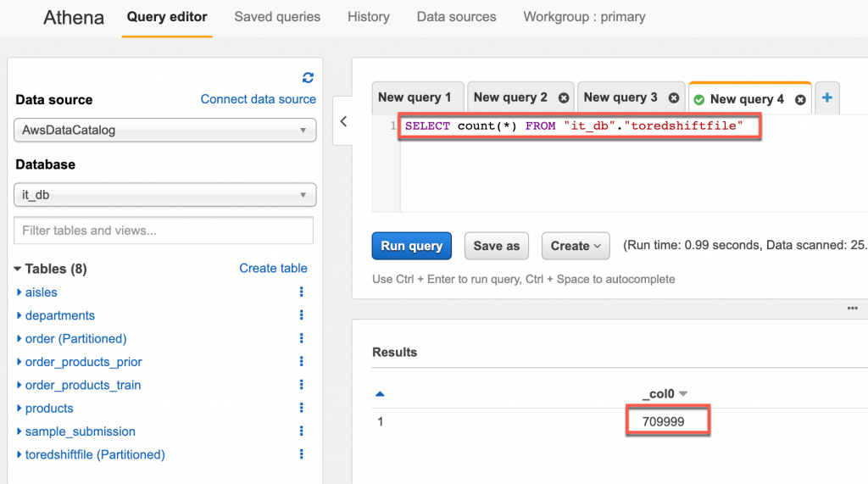Open options menu for products table
The image size is (868, 484).
[x=301, y=409]
